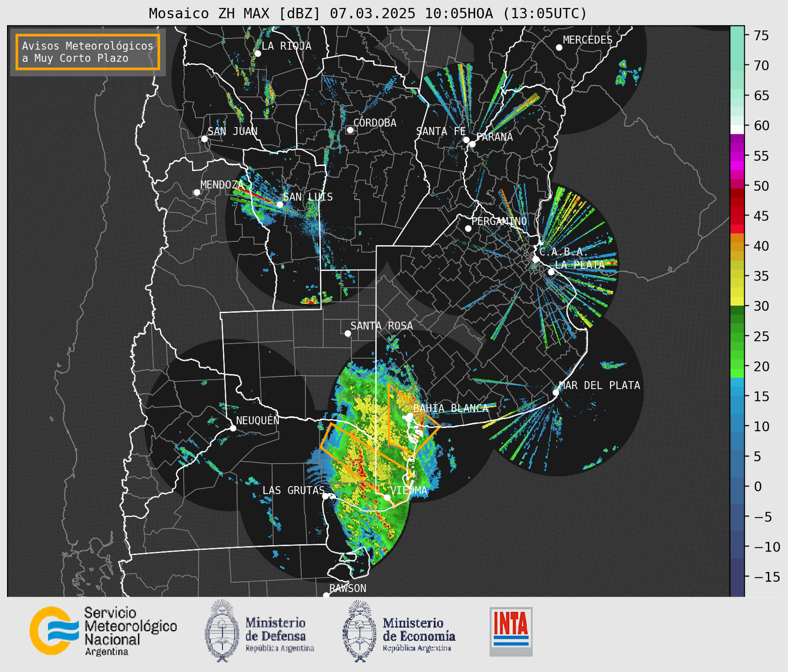788x672 pixels.
Task: Click the PARANA city marker
Action: (472, 144)
